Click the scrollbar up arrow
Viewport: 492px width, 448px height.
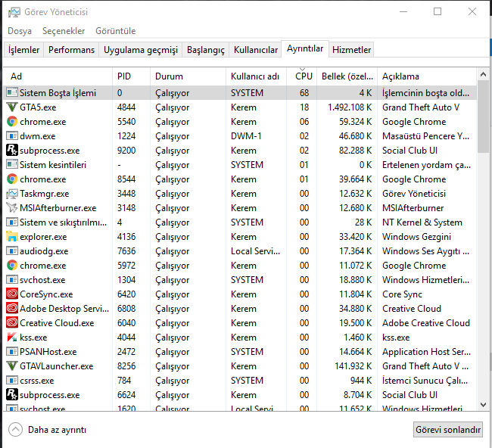tap(483, 74)
